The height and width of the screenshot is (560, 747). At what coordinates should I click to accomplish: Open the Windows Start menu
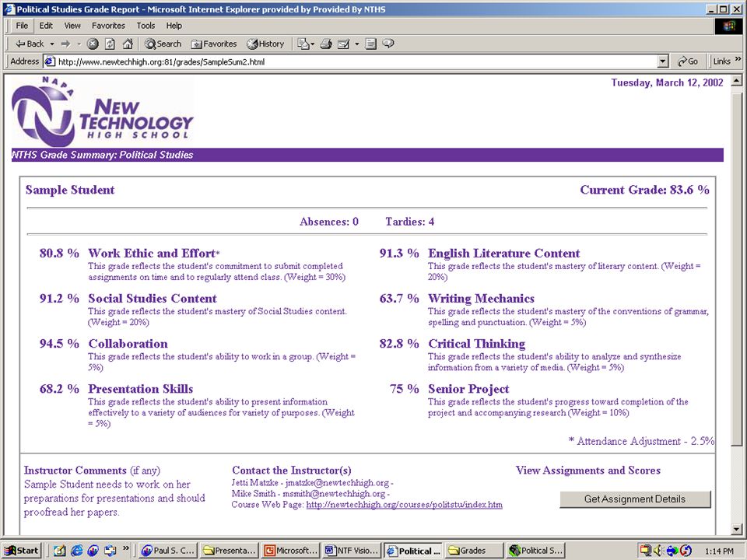pyautogui.click(x=22, y=551)
